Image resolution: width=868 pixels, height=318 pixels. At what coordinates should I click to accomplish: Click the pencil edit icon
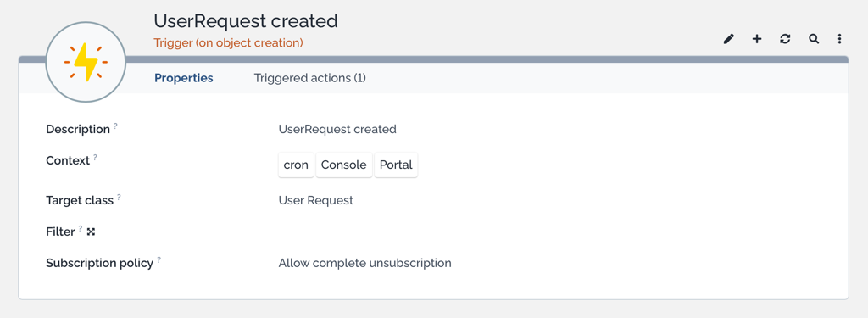[729, 39]
